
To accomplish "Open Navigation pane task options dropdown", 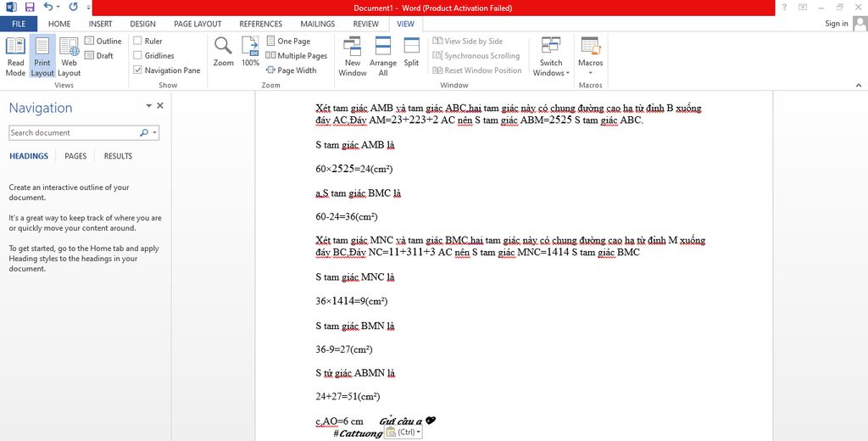I will coord(148,106).
